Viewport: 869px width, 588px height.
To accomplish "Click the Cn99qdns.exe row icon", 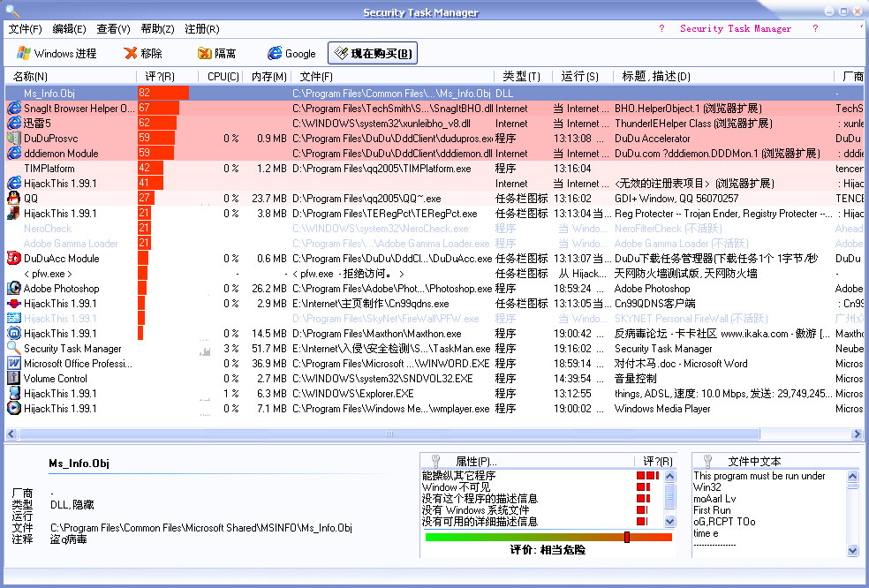I will pyautogui.click(x=14, y=303).
